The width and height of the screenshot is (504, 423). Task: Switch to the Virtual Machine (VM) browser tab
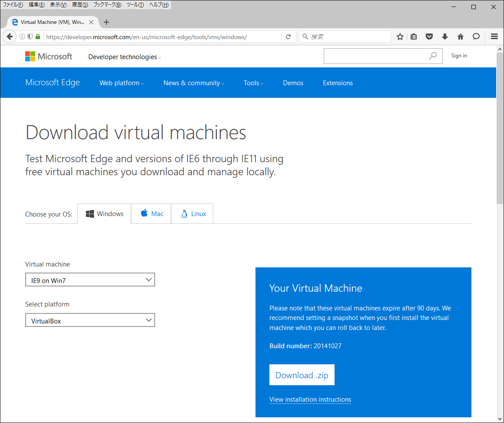tap(53, 22)
